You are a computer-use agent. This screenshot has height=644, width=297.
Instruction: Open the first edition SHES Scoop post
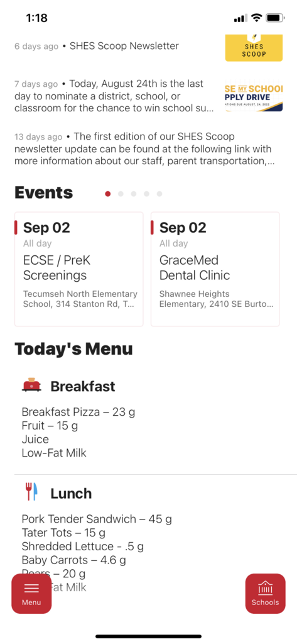tap(144, 148)
